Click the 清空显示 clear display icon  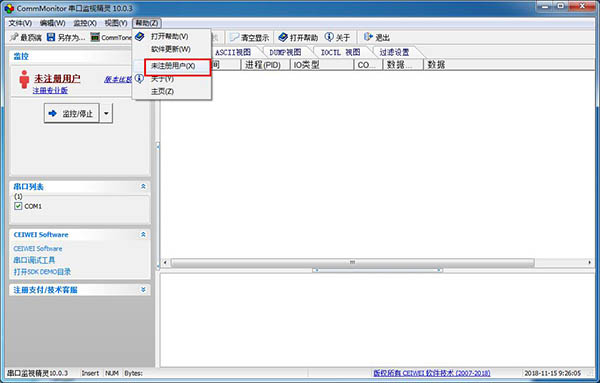click(234, 37)
